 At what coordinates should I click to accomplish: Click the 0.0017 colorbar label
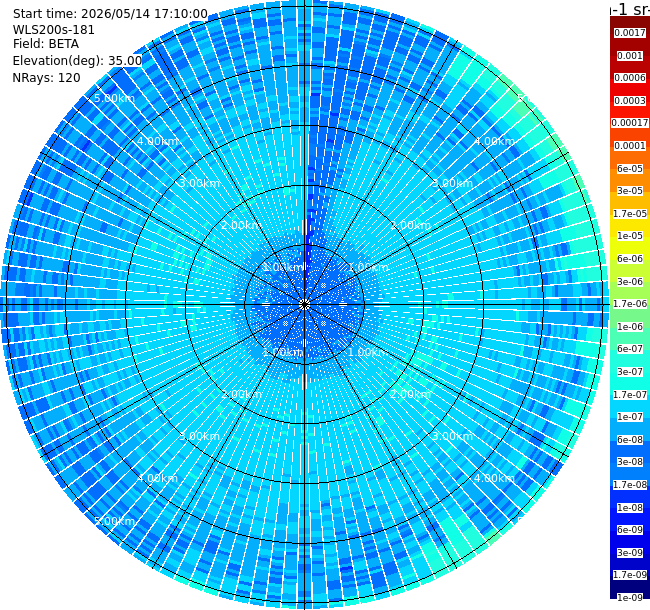[630, 33]
